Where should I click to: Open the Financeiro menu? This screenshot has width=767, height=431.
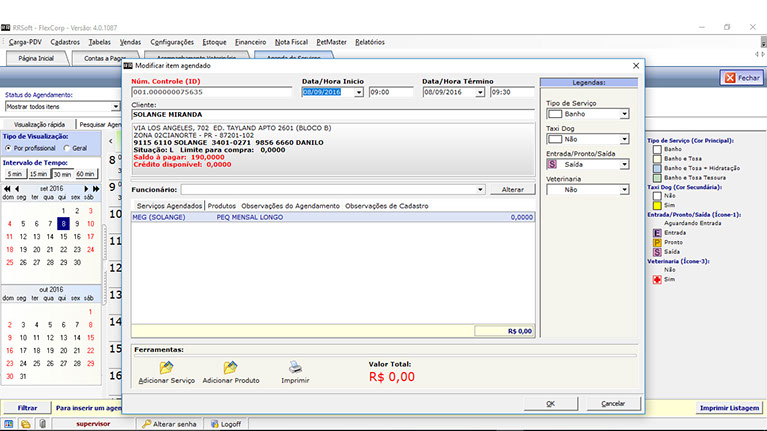(x=250, y=43)
